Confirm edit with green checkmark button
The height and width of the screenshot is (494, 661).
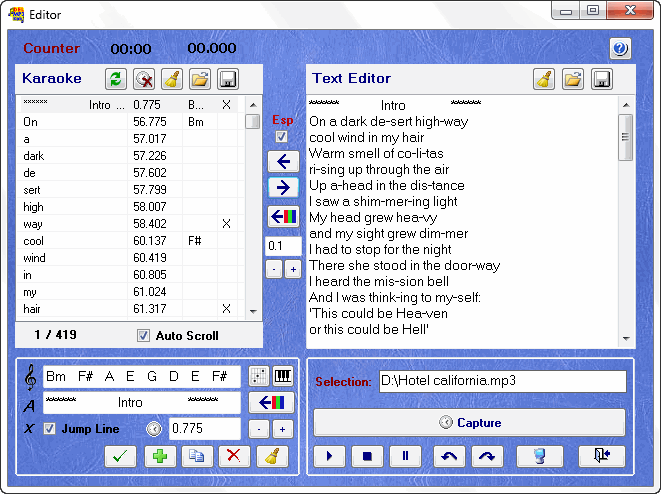[120, 456]
